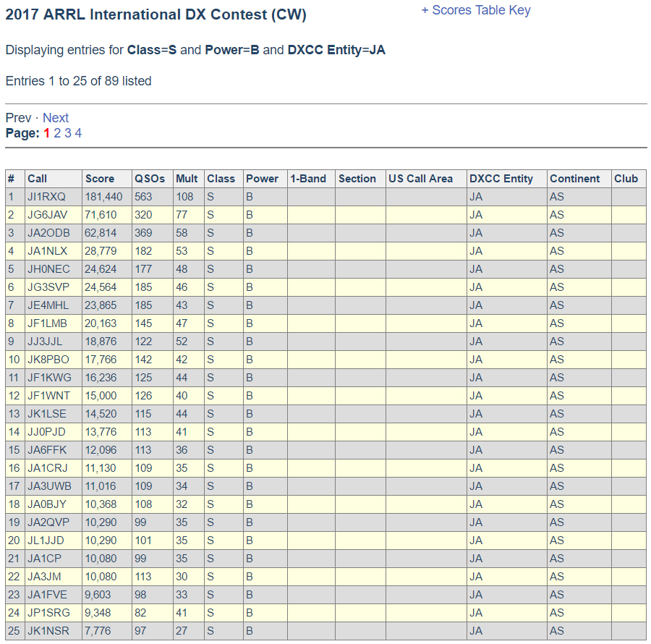Expand the Scores Table Key section
This screenshot has height=644, width=651.
tap(476, 10)
